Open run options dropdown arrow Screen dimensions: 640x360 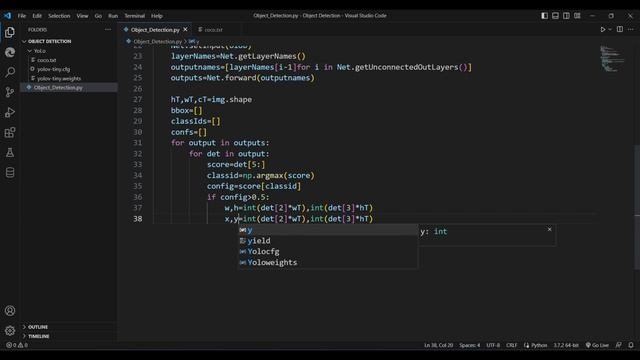610,29
